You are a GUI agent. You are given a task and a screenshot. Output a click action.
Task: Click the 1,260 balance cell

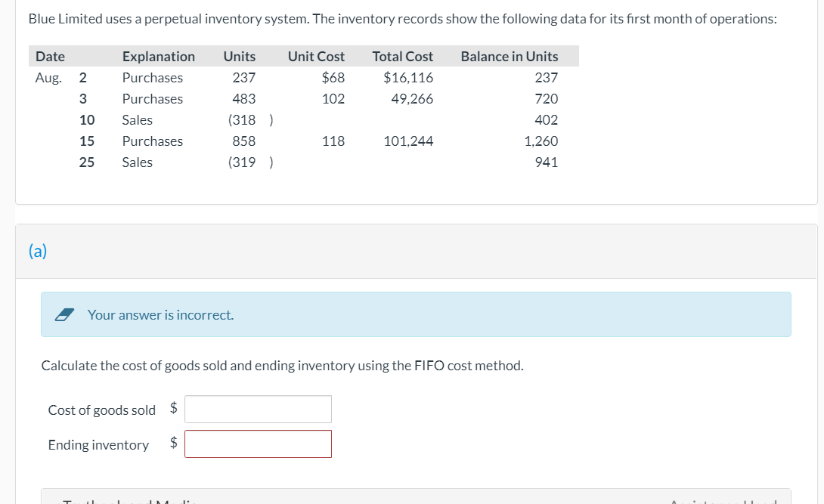[x=541, y=141]
